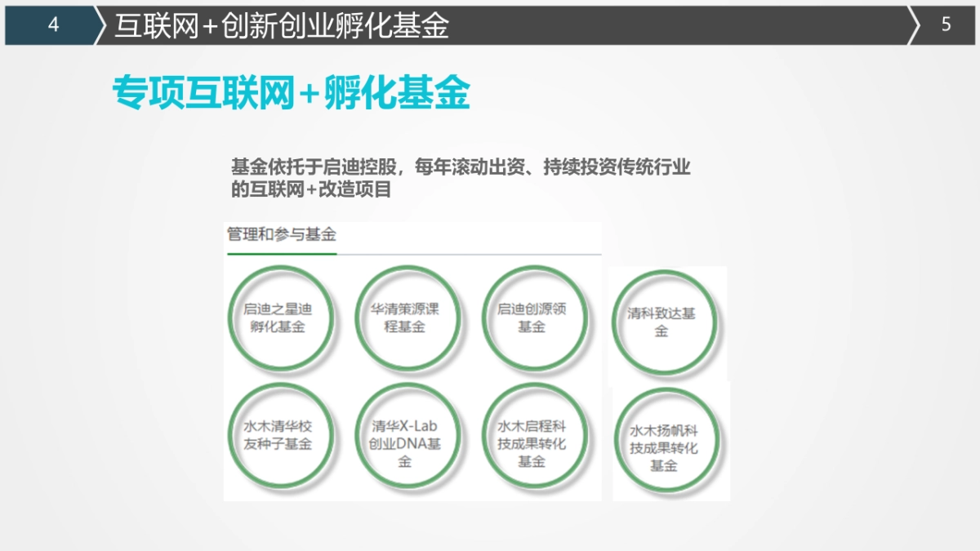The height and width of the screenshot is (551, 980).
Task: Select the 启迪之星迪孵化基金 circle icon
Action: tap(282, 319)
